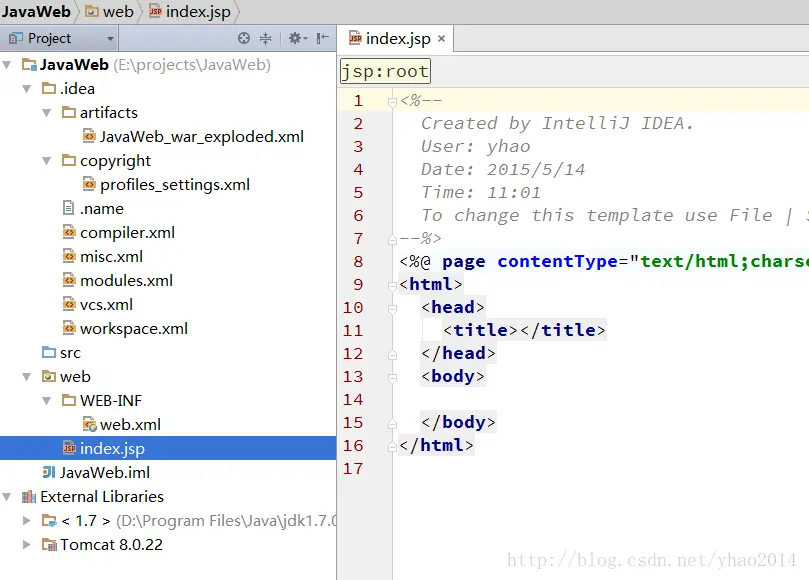
Task: Collapse the JavaWeb project root
Action: point(7,65)
